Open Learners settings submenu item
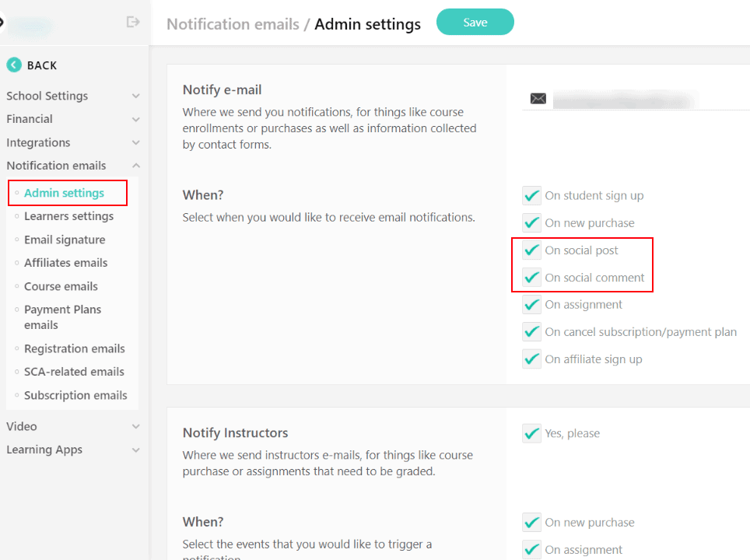 point(68,216)
